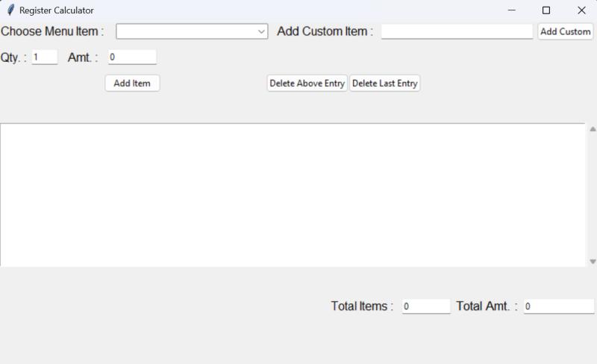Close the Register Calculator window
Viewport: 597px width, 364px height.
pyautogui.click(x=581, y=10)
